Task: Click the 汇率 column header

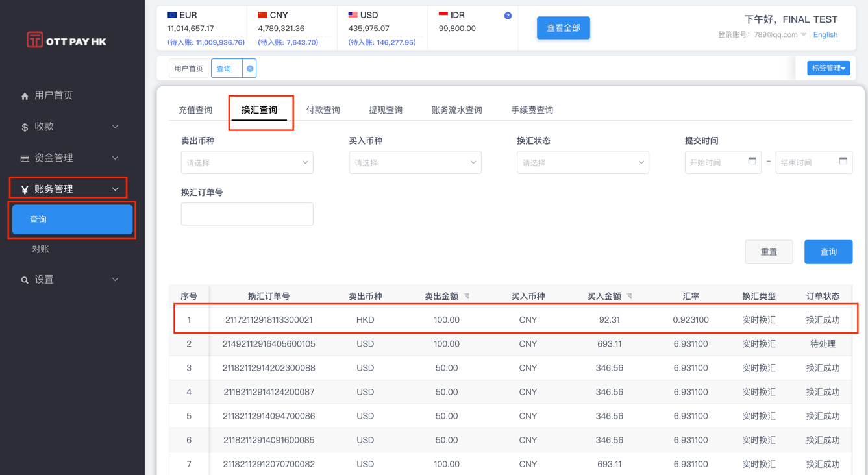Action: pyautogui.click(x=691, y=297)
